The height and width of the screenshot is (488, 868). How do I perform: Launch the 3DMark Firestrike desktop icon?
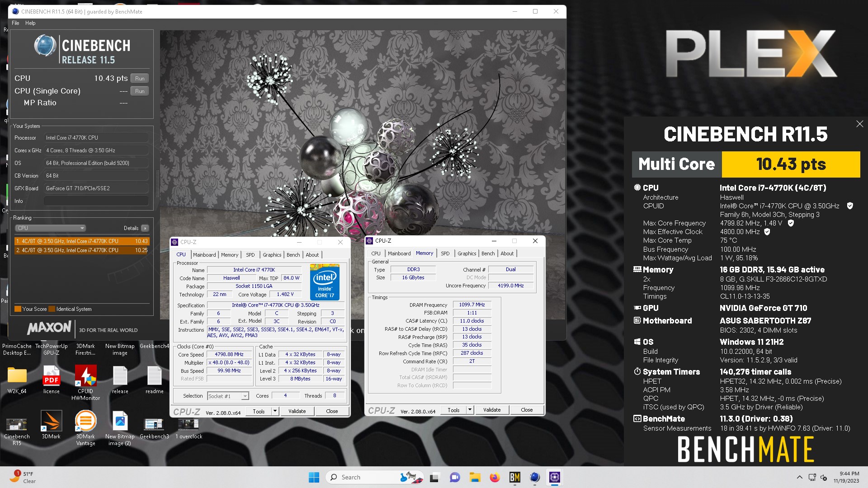85,349
